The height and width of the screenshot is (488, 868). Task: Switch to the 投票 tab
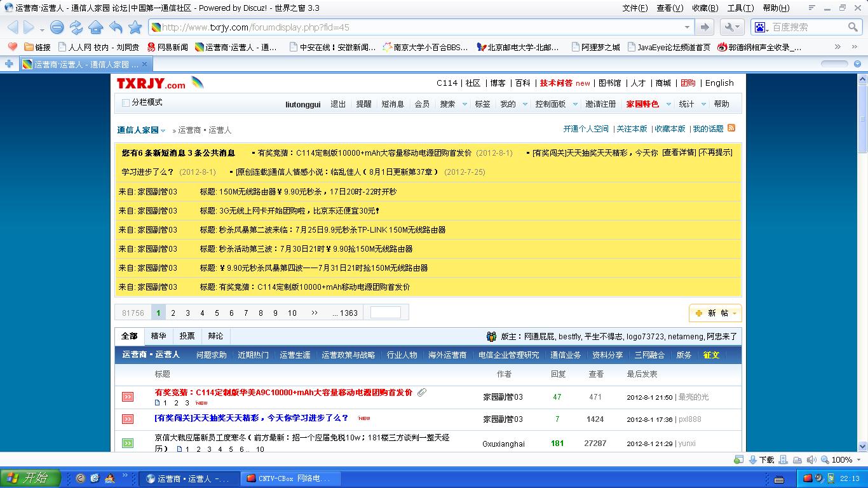(187, 336)
